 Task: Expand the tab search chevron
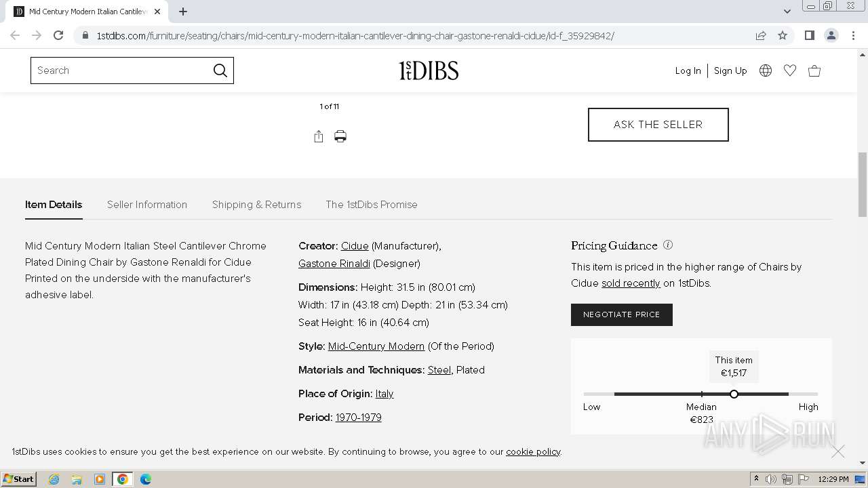[x=787, y=12]
